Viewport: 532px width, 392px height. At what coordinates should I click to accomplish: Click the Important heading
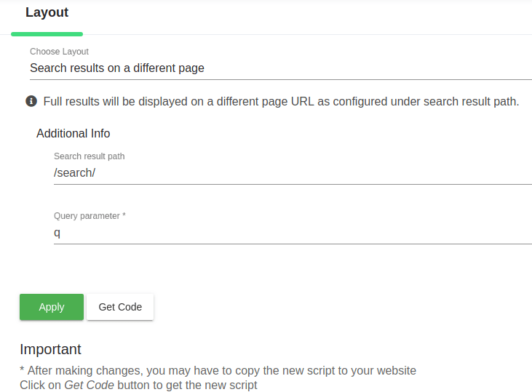pyautogui.click(x=50, y=349)
